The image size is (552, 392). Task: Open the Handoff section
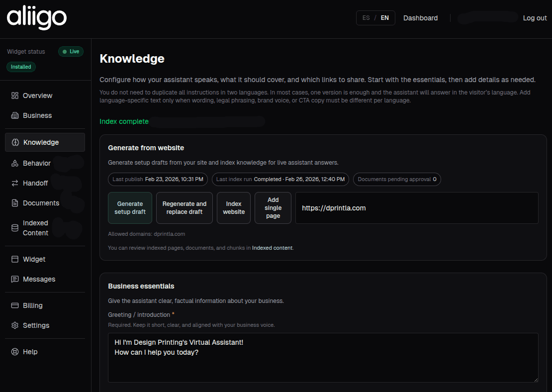[x=35, y=183]
